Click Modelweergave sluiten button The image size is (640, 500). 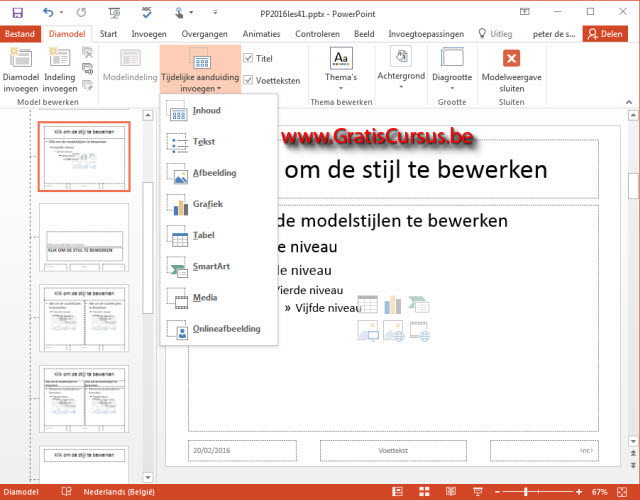[x=511, y=70]
